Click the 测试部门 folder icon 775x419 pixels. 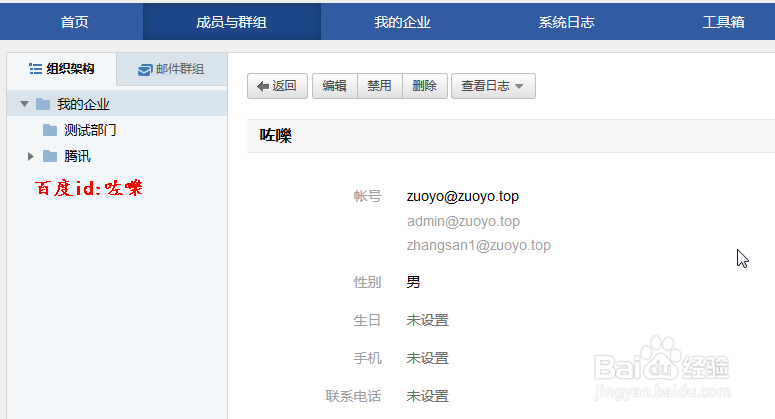[50, 130]
